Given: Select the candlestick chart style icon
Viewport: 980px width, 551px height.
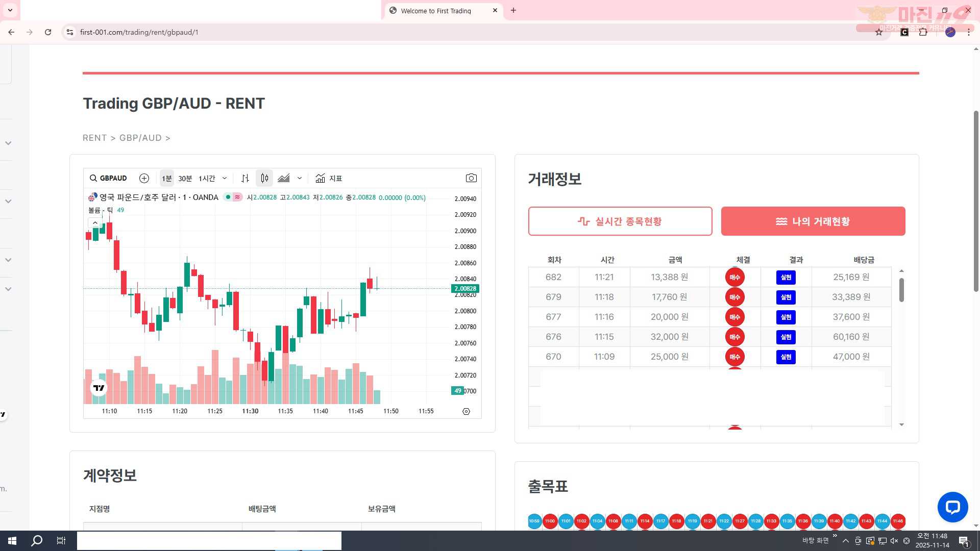Looking at the screenshot, I should click(x=264, y=178).
